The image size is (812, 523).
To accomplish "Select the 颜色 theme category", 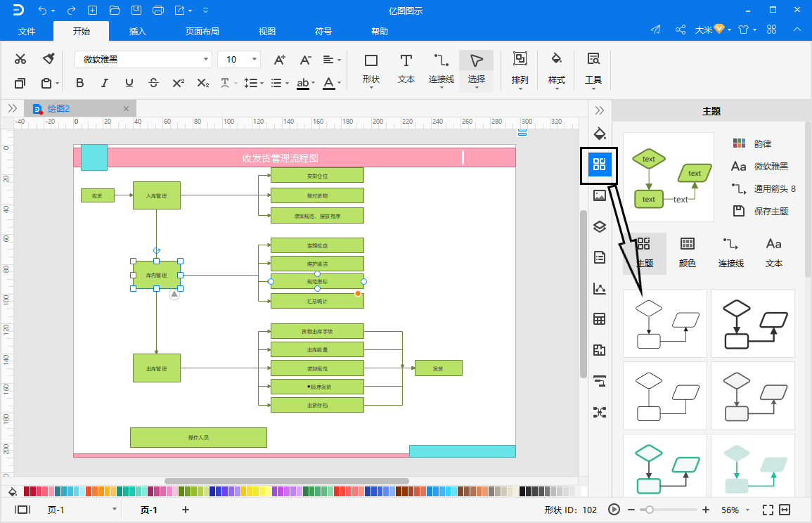I will (x=687, y=252).
